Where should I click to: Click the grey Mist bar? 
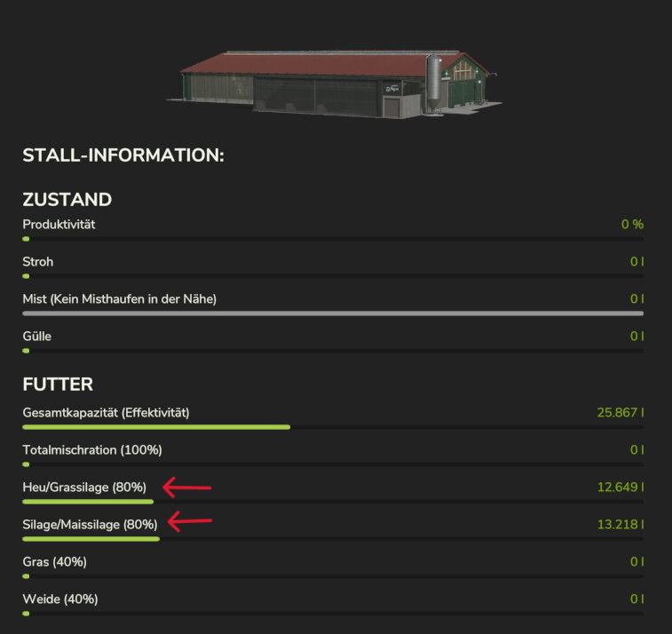(333, 313)
